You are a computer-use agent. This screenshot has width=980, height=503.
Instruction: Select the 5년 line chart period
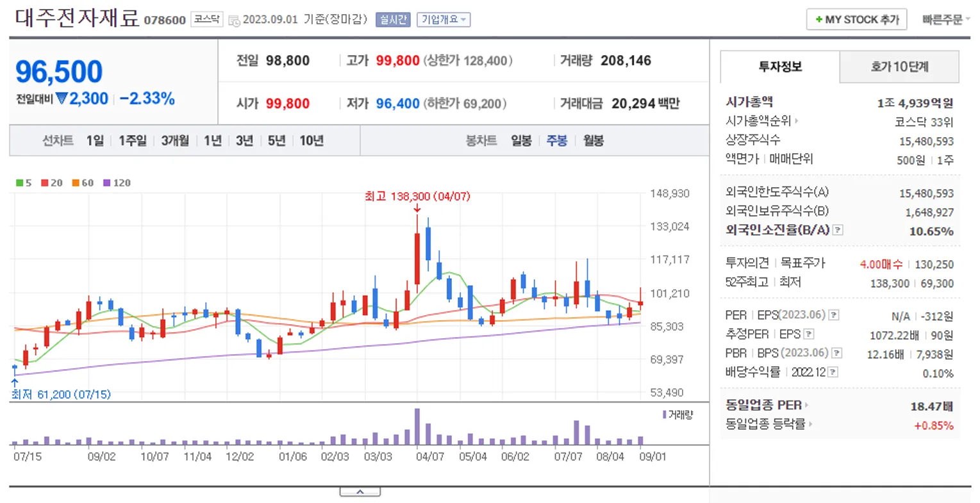(276, 141)
